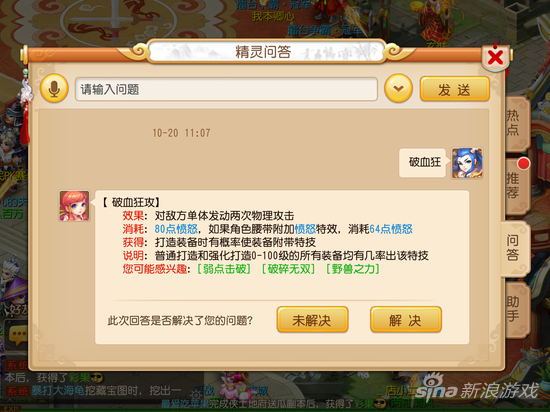Click the blue-haired player avatar
This screenshot has width=550, height=412.
tap(467, 163)
